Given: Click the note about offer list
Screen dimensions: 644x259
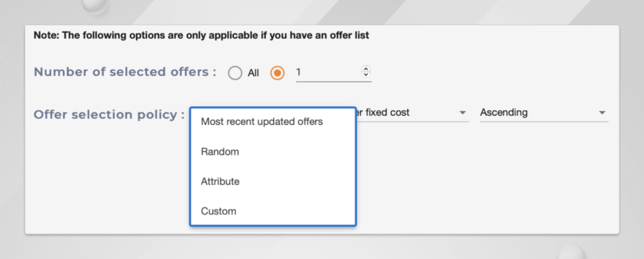Looking at the screenshot, I should pos(201,35).
